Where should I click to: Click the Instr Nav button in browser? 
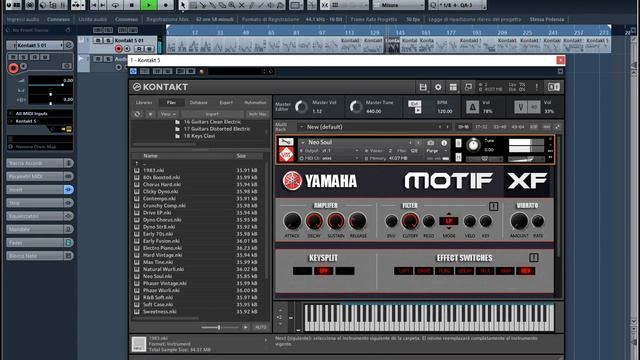pyautogui.click(x=257, y=114)
